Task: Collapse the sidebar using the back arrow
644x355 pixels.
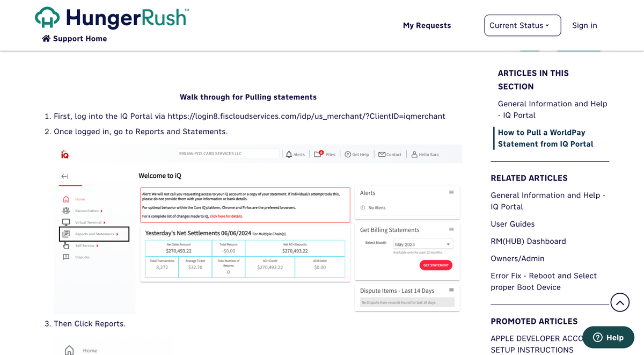Action: (65, 176)
